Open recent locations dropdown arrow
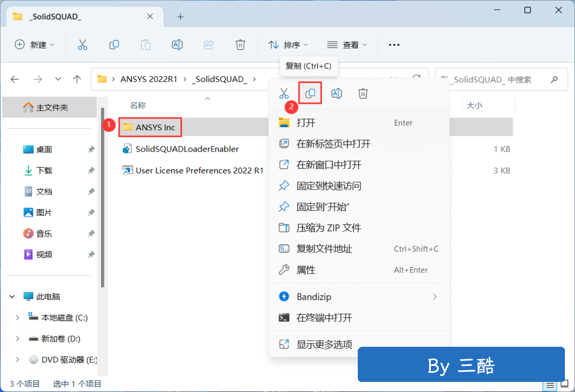Viewport: 575px width, 392px height. tap(58, 79)
